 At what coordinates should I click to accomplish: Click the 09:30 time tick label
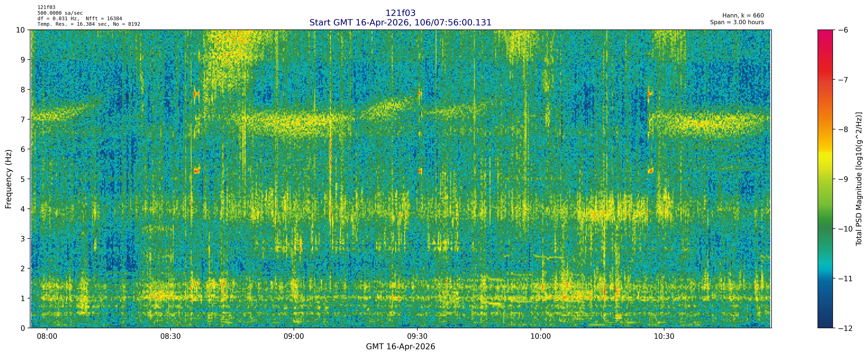click(417, 336)
